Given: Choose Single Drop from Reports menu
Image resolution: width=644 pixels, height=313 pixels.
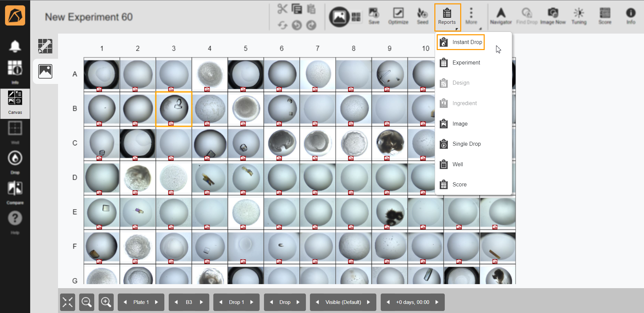Looking at the screenshot, I should (x=466, y=144).
